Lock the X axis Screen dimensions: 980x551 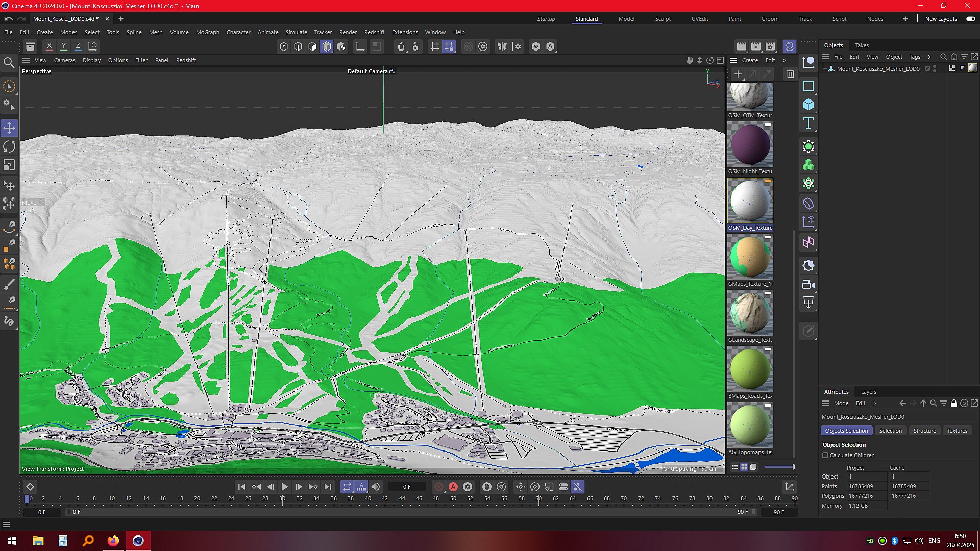tap(49, 46)
